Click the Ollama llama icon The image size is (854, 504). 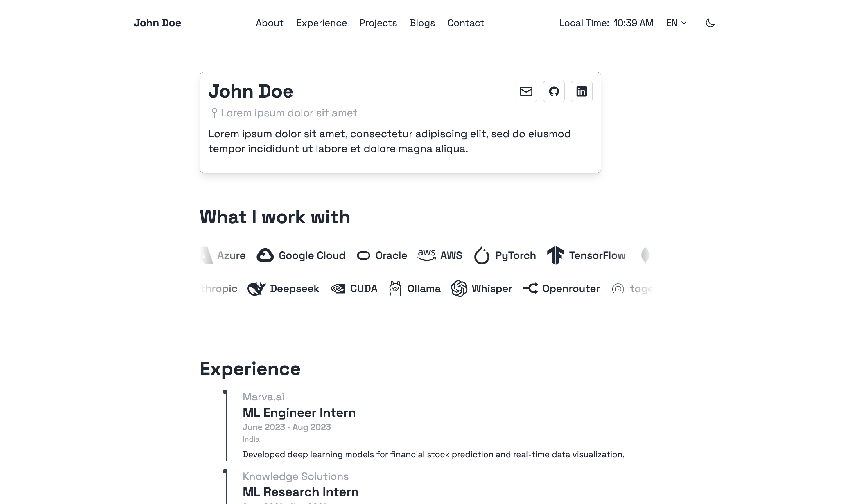coord(395,289)
